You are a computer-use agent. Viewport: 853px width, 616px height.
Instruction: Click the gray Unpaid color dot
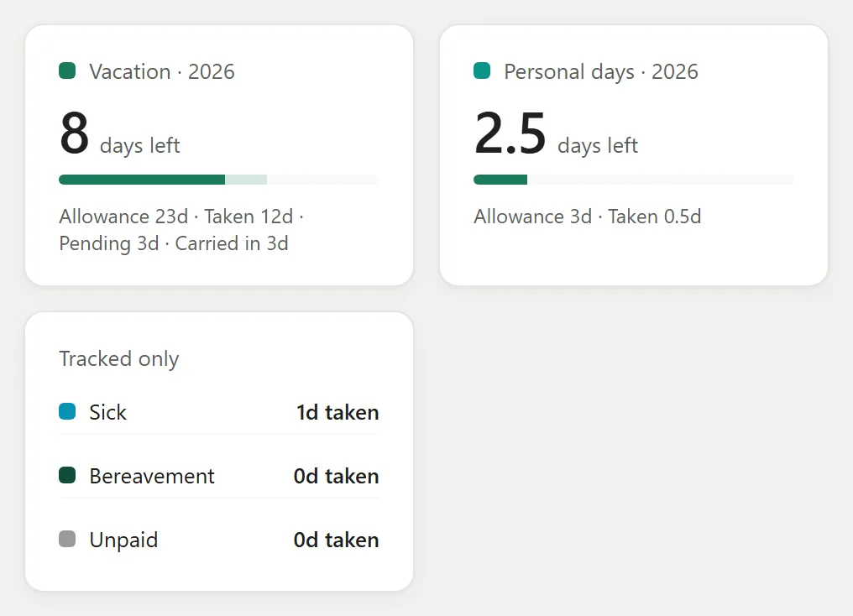pyautogui.click(x=67, y=539)
